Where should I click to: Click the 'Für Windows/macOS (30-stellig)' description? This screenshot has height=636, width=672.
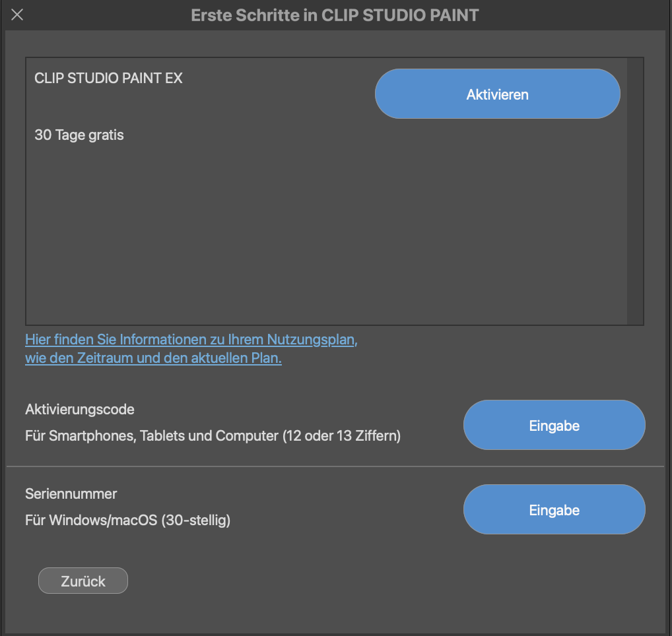coord(127,521)
